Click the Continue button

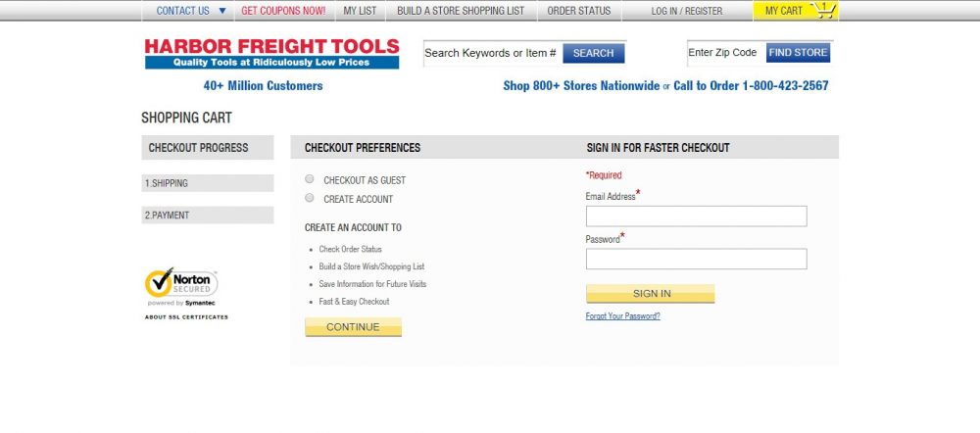pyautogui.click(x=353, y=327)
